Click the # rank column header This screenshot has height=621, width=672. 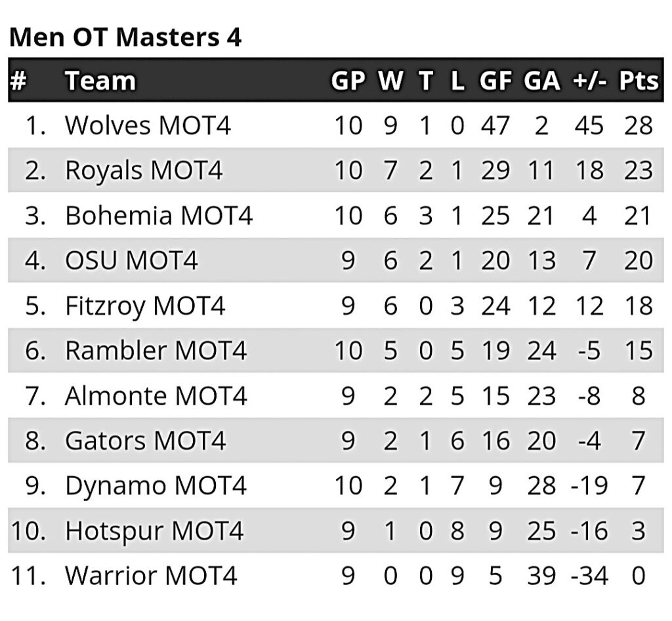18,81
